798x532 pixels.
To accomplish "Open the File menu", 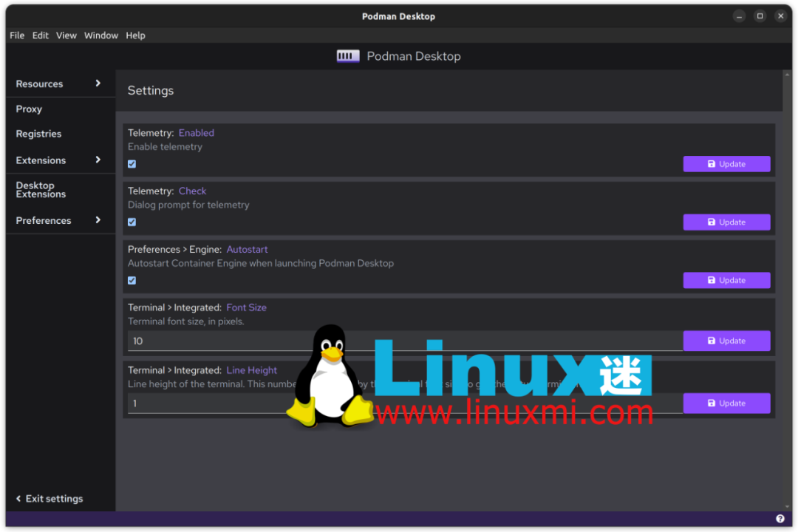I will pos(17,35).
